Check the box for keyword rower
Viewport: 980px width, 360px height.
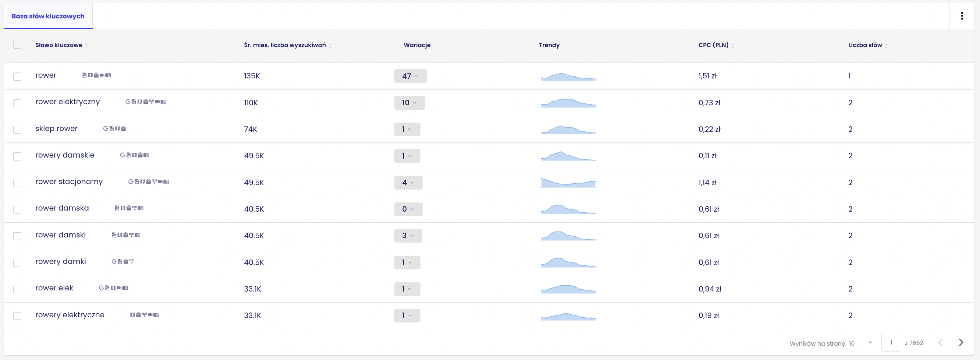tap(17, 76)
